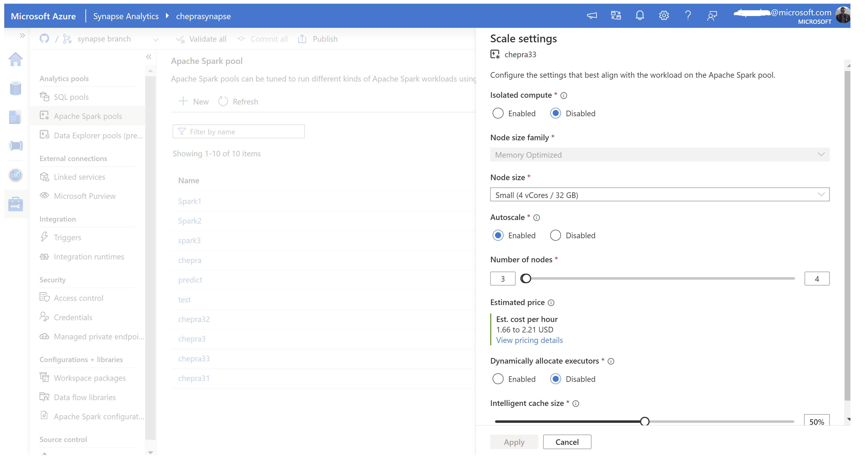Click info icon next to Autoscale
This screenshot has height=462, width=868.
coord(537,218)
